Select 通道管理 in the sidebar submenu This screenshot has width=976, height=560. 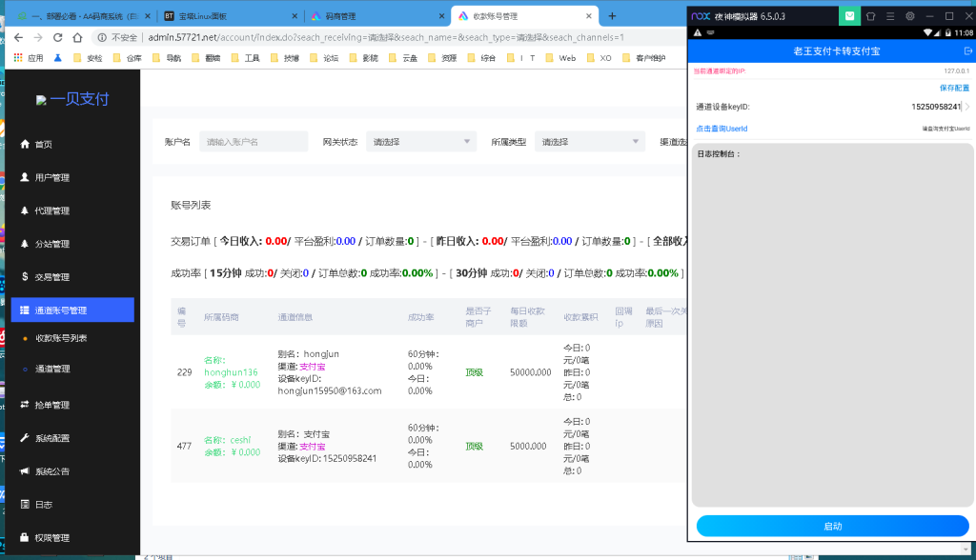52,369
